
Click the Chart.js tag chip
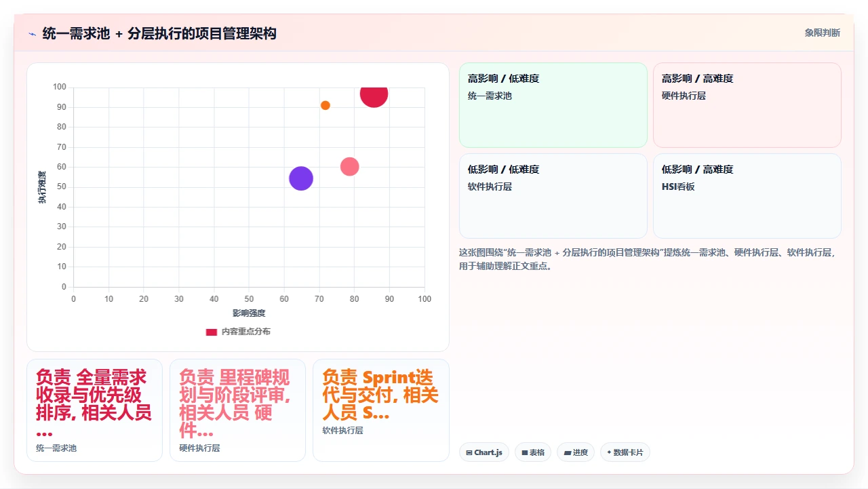click(x=484, y=452)
